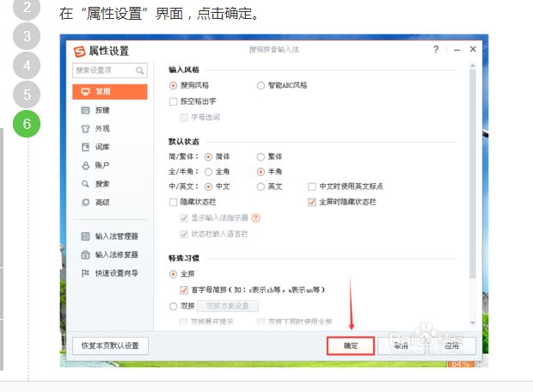Screen dimensions: 533x392
Task: Select the 简体 radio button
Action: (x=208, y=156)
